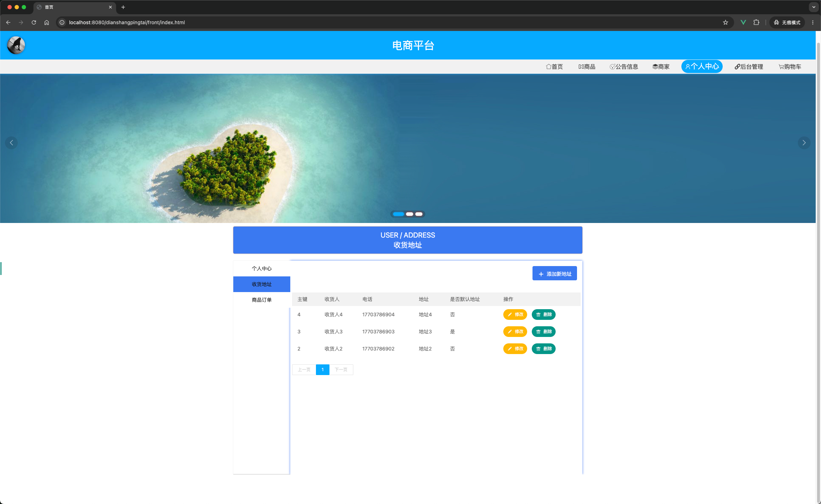Open the Chrome three-dot menu
Screen dimensions: 821x504
(x=813, y=22)
